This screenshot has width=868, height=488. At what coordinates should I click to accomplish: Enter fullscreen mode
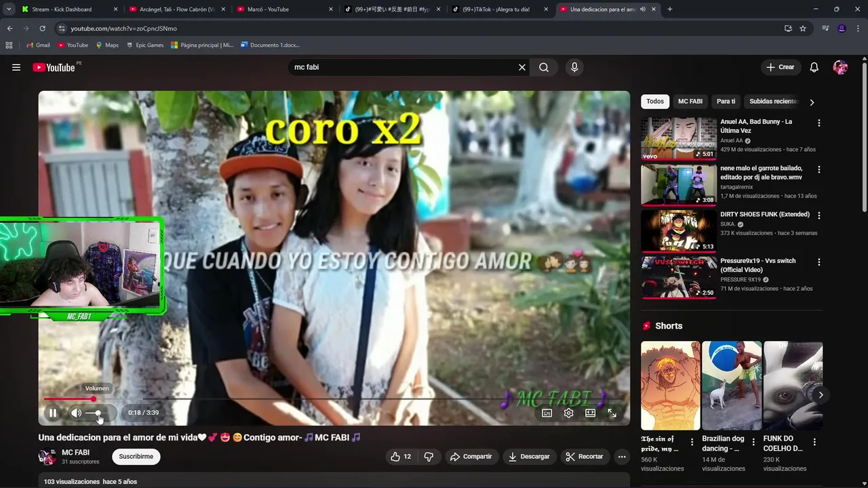612,413
